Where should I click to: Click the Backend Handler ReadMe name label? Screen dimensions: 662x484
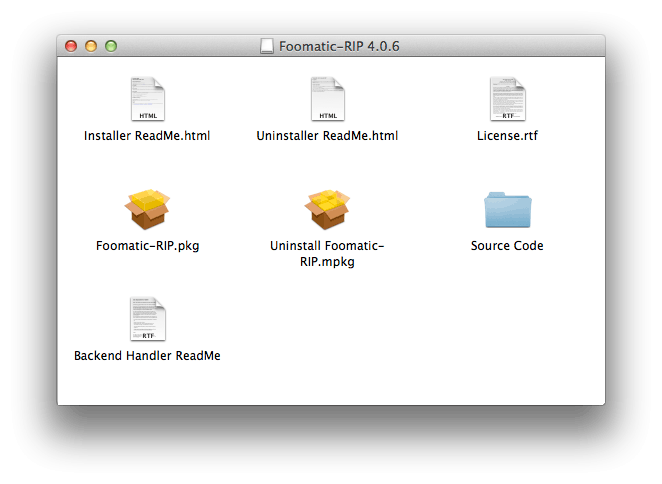coord(147,356)
